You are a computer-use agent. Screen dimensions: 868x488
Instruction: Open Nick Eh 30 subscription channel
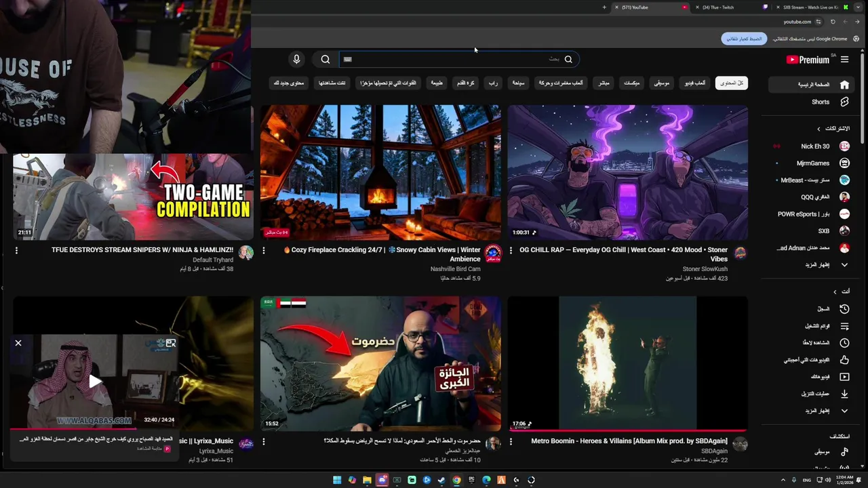(x=811, y=146)
